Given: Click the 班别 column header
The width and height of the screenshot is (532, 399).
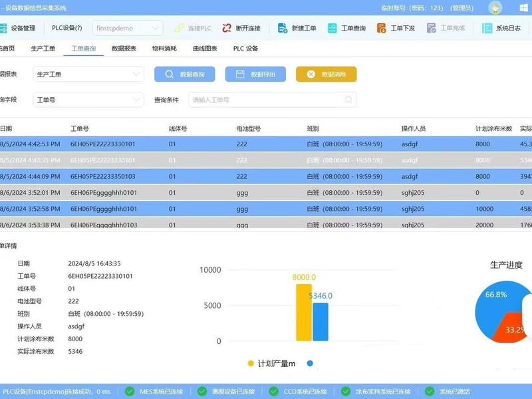Looking at the screenshot, I should point(313,128).
